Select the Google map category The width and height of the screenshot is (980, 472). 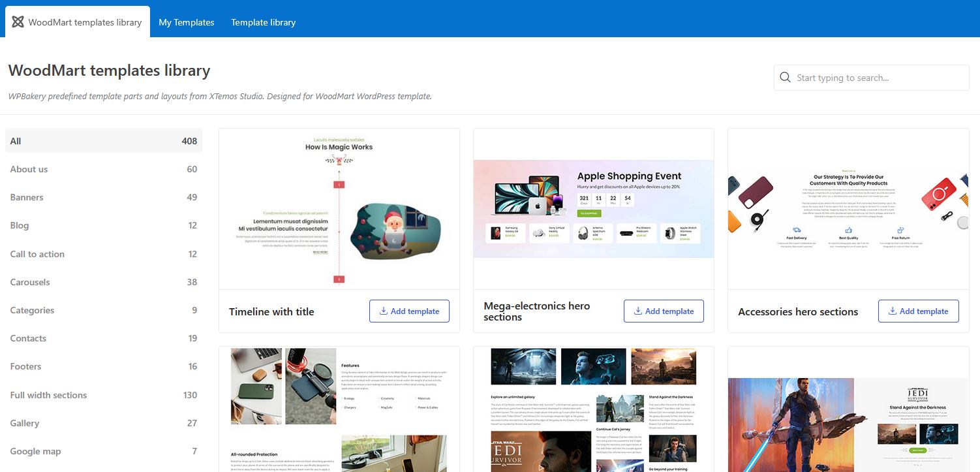tap(104, 451)
